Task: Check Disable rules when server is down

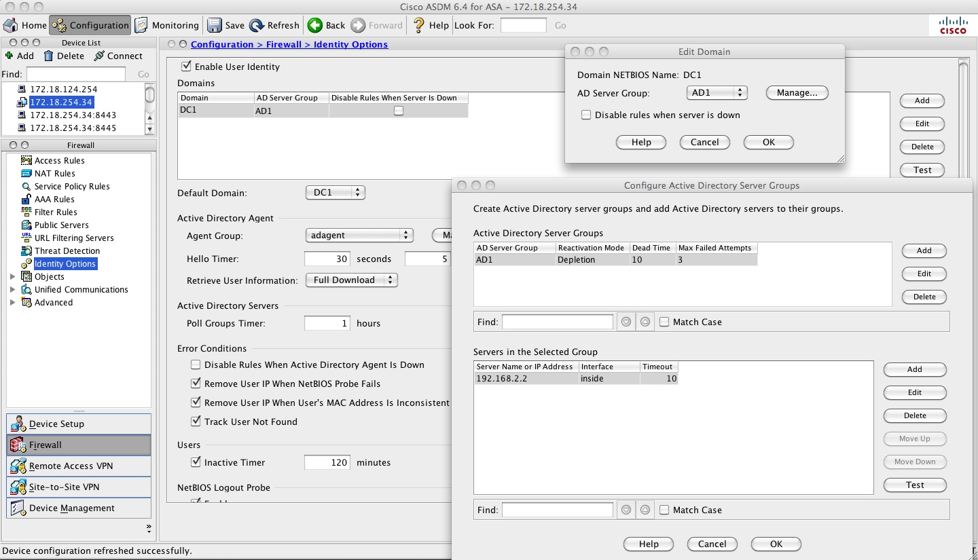Action: coord(586,115)
